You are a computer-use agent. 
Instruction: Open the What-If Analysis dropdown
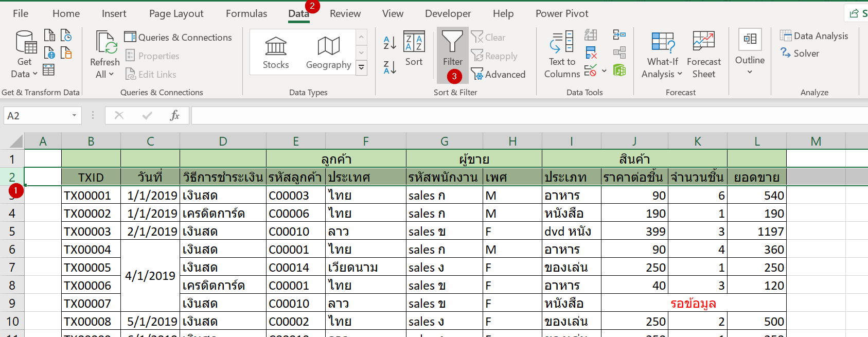[x=662, y=55]
